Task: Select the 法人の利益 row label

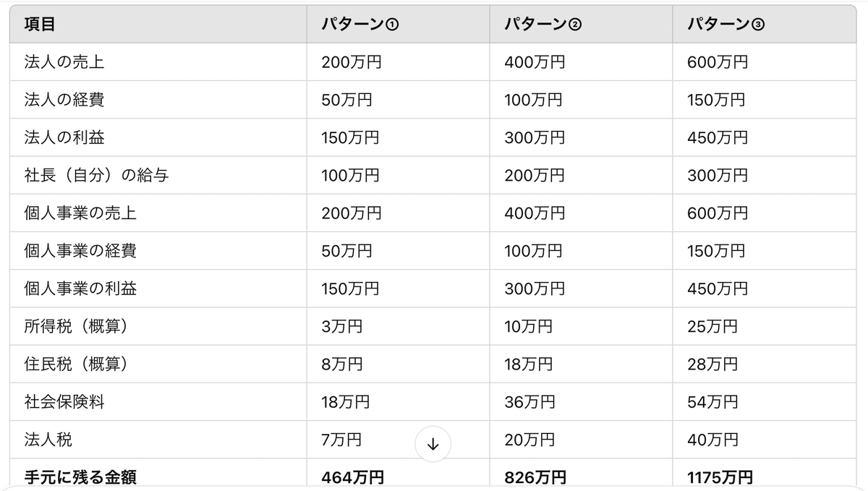Action: point(64,137)
